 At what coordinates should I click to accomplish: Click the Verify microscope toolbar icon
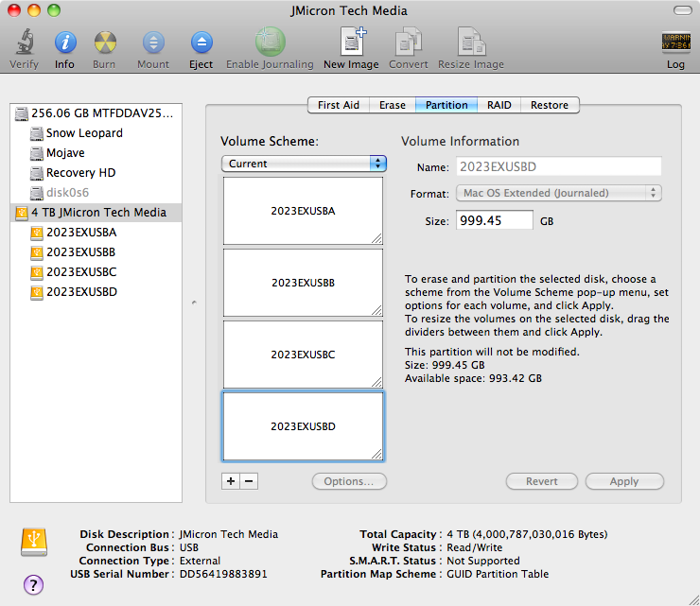click(25, 43)
